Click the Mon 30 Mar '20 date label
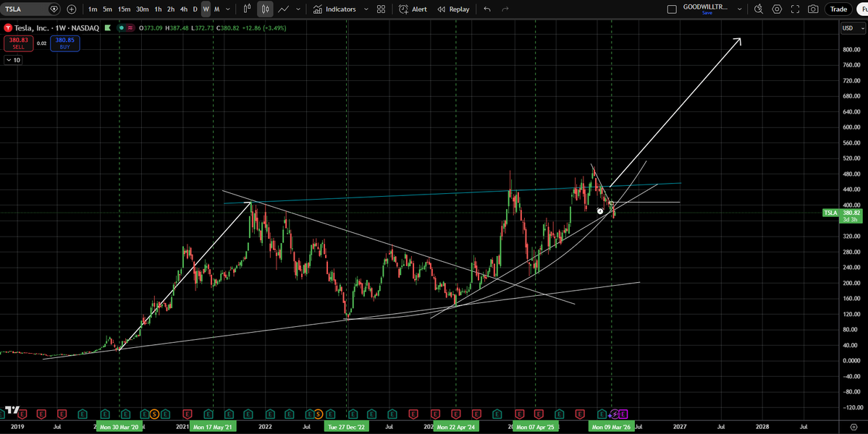868x434 pixels. coord(119,427)
